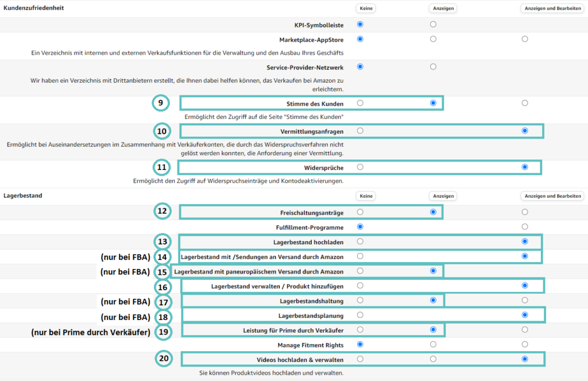
Task: Click the Service-Provider-Netzwerk label
Action: click(305, 68)
